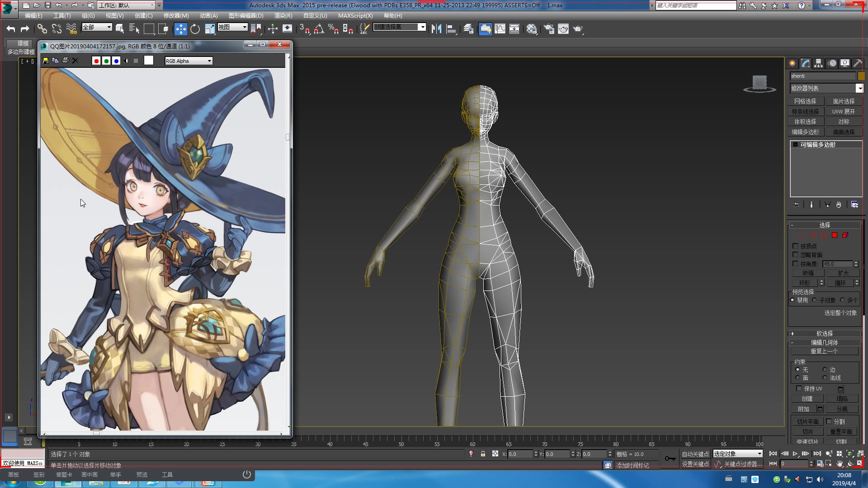Click the Redo arrow in main toolbar
This screenshot has width=868, height=488.
click(x=25, y=29)
